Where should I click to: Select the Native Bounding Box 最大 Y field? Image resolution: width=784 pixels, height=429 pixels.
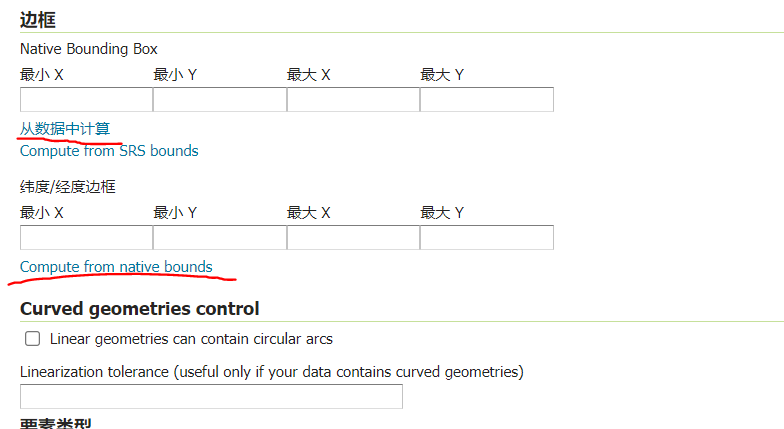486,100
